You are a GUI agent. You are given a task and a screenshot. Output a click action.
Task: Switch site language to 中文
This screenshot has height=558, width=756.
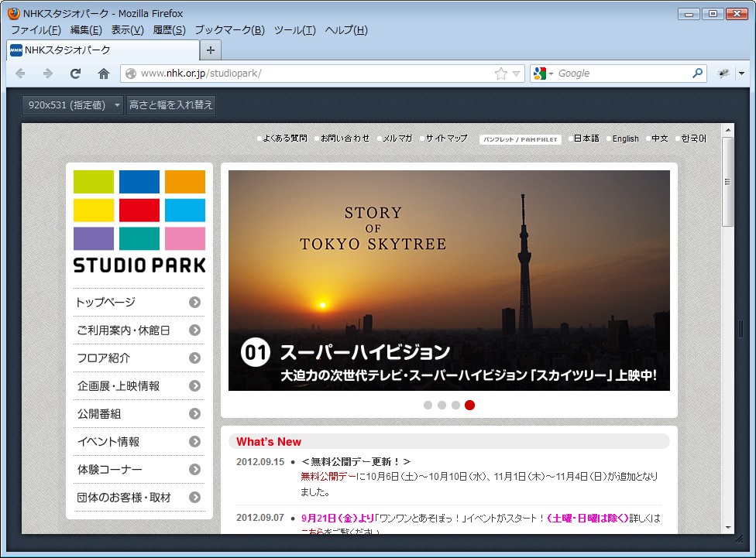pyautogui.click(x=660, y=139)
